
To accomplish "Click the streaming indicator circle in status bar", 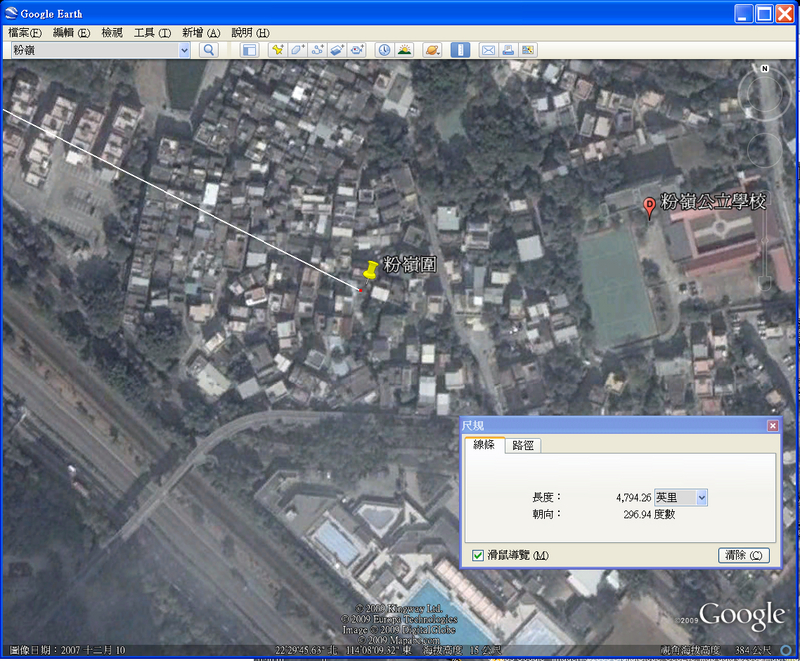I will (x=786, y=650).
